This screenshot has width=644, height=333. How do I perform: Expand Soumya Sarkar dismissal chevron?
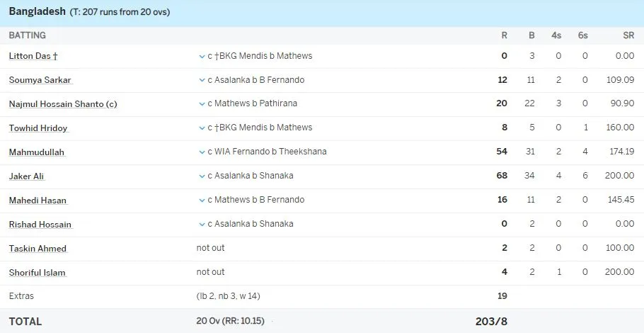tap(202, 80)
